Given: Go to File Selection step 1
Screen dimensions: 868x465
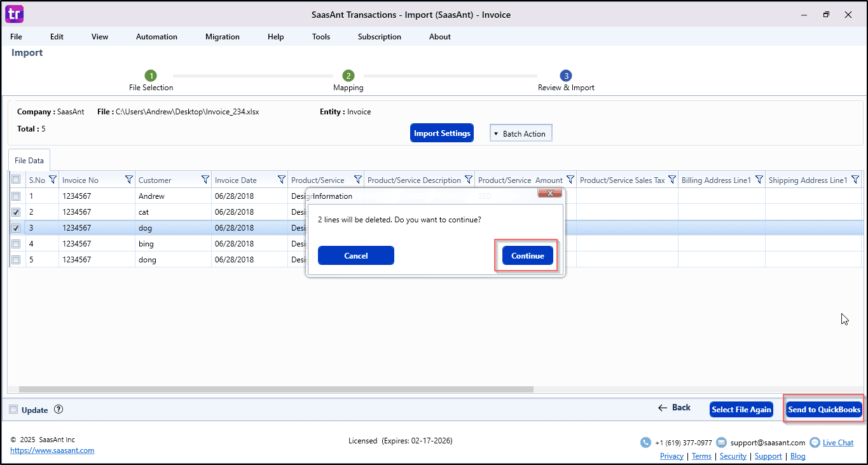Looking at the screenshot, I should (x=151, y=76).
